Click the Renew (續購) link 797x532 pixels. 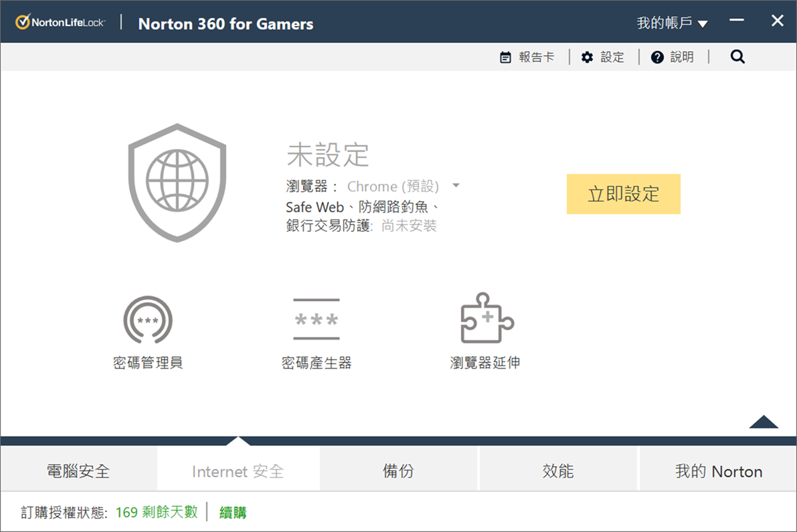pyautogui.click(x=233, y=513)
